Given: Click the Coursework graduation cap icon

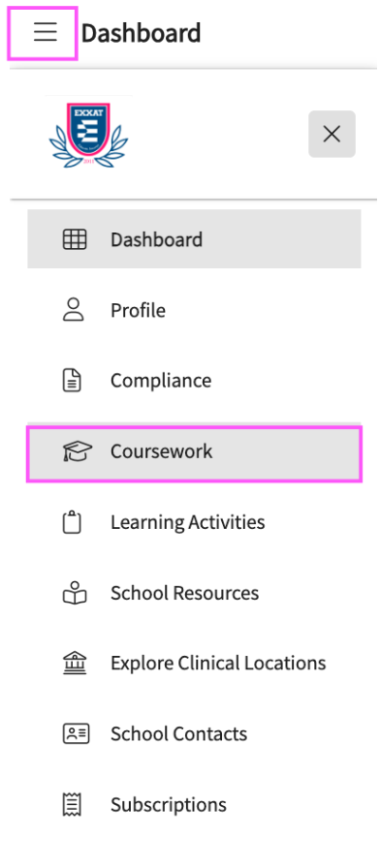Looking at the screenshot, I should pos(77,451).
